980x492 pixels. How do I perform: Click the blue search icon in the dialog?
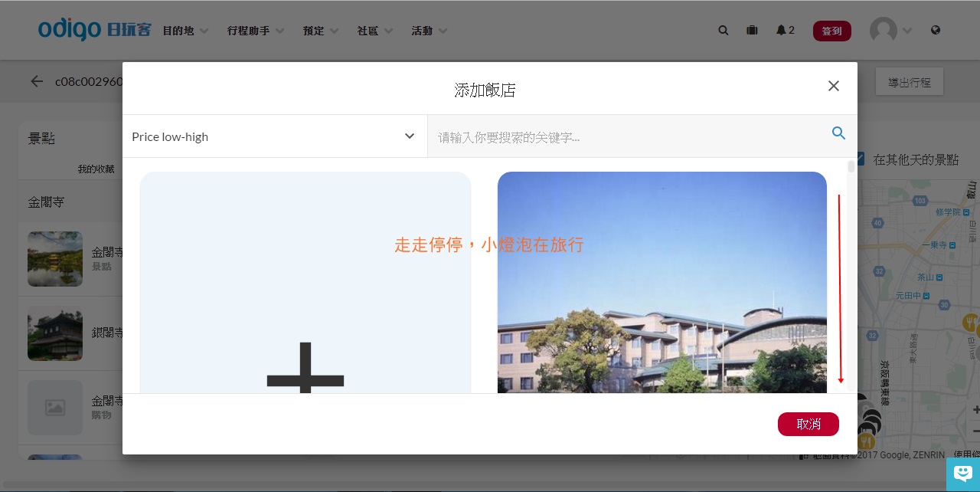click(838, 133)
